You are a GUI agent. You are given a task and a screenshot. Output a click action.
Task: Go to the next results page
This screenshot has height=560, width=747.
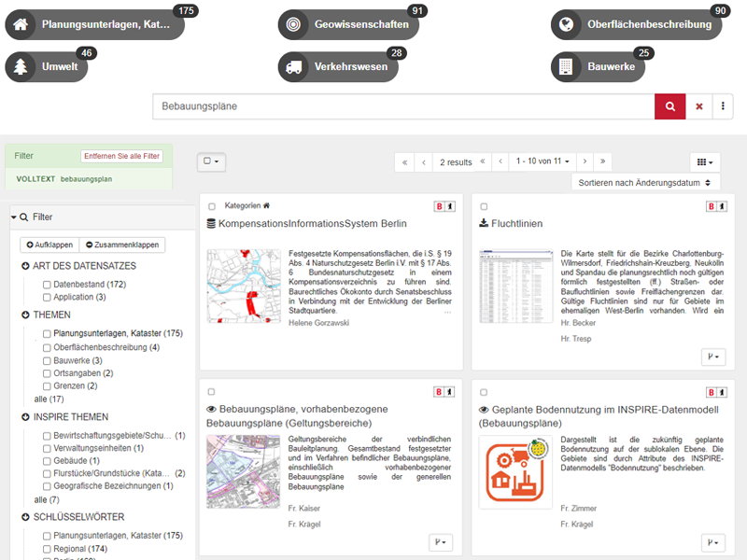point(585,161)
